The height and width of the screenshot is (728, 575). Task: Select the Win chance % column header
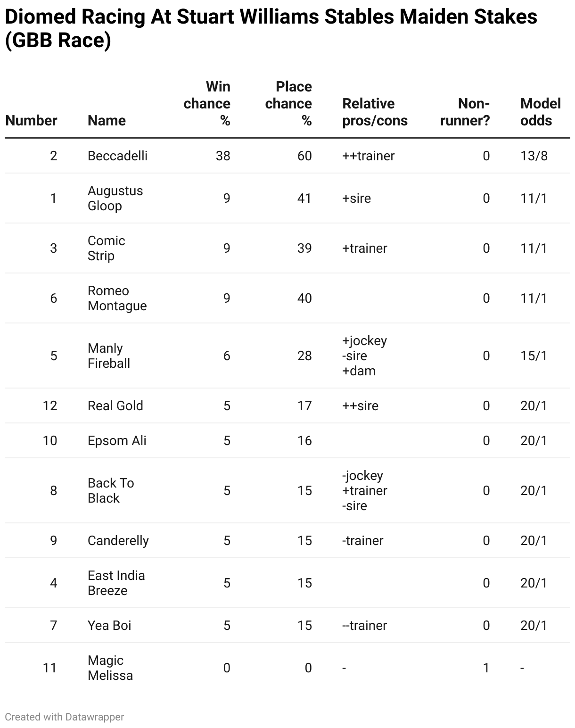(x=207, y=103)
